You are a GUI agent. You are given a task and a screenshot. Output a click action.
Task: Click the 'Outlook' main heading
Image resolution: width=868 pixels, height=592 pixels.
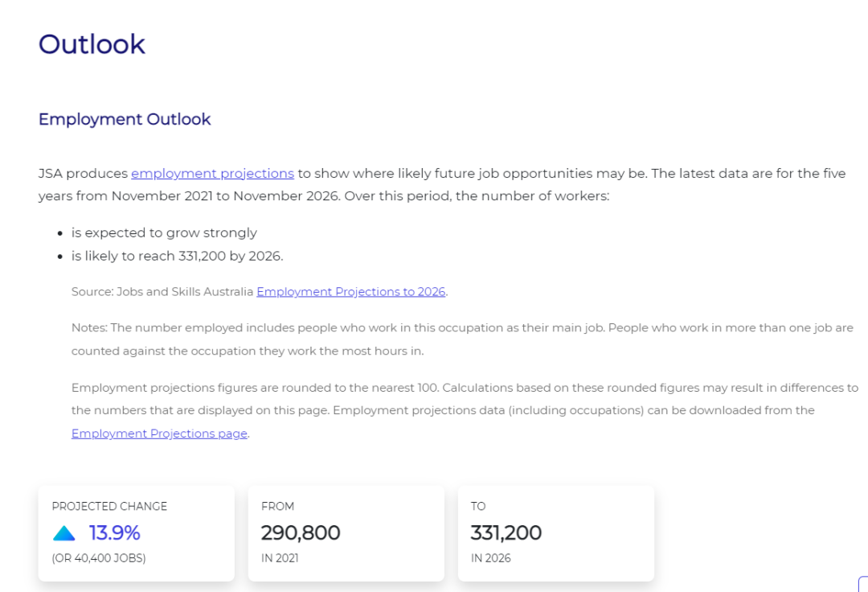pyautogui.click(x=92, y=44)
